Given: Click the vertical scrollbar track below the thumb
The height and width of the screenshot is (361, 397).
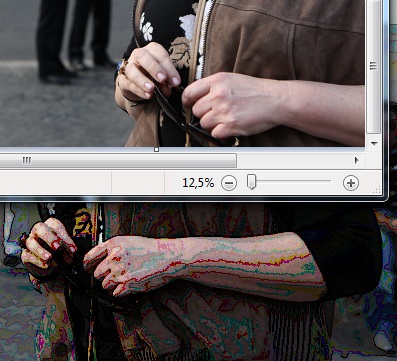Looking at the screenshot, I should click(x=374, y=136).
